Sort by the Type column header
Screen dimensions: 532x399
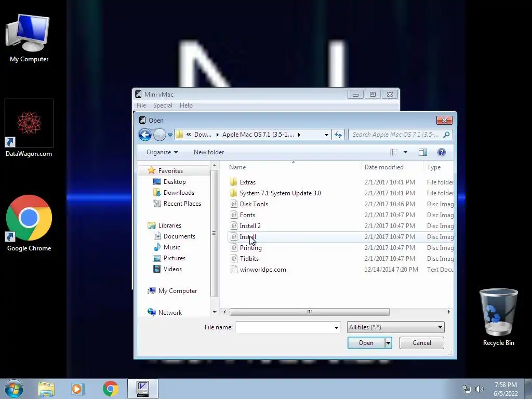pos(434,167)
